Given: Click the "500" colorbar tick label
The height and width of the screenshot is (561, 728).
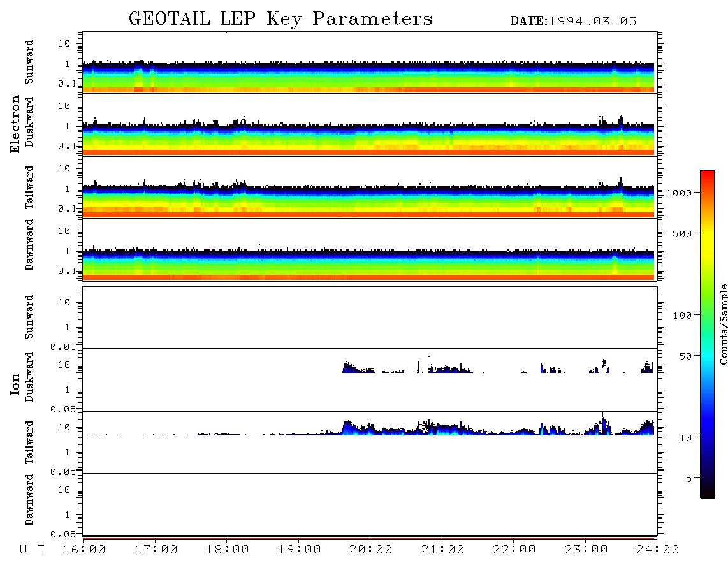Looking at the screenshot, I should tap(683, 233).
